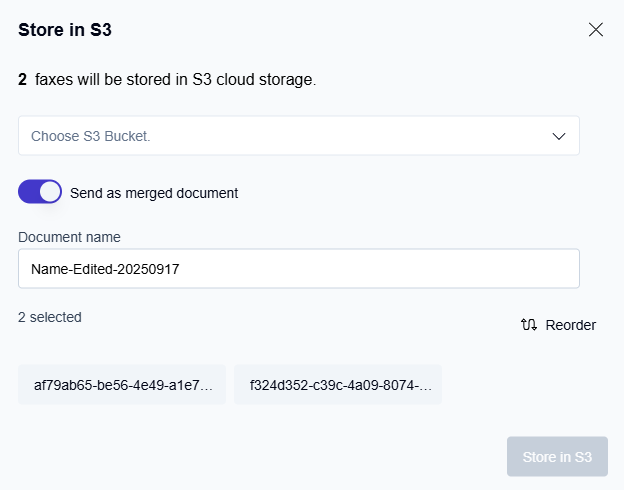Select the f324d352-c39c-4a09 fax chip
This screenshot has width=624, height=490.
click(x=338, y=385)
